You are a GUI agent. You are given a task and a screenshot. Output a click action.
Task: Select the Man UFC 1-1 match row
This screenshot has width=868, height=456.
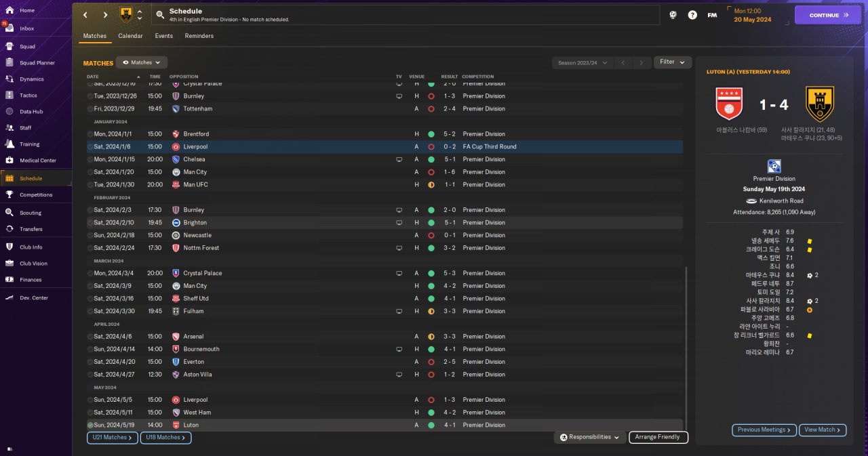384,184
